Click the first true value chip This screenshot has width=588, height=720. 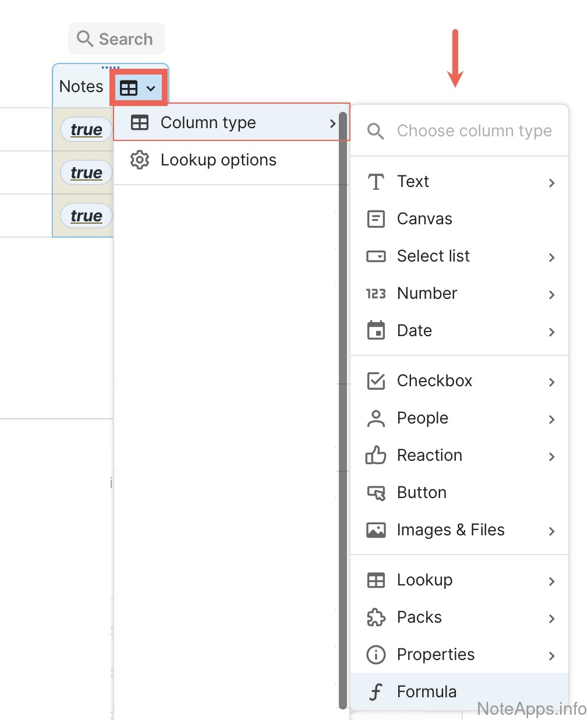click(x=86, y=129)
